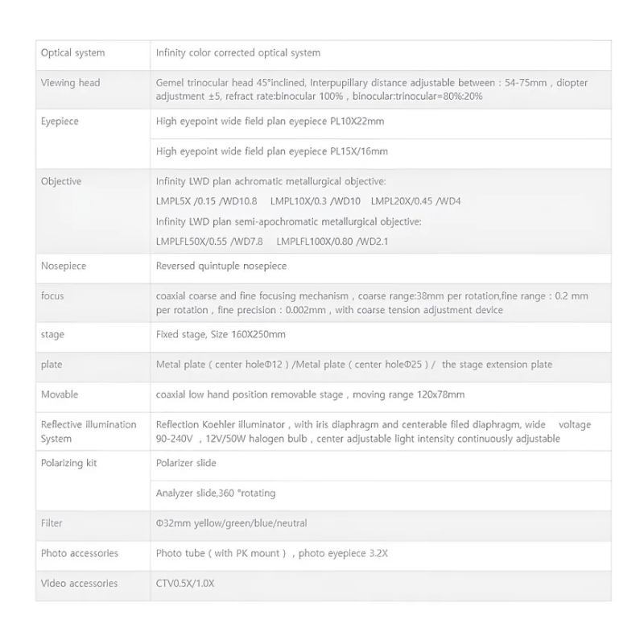Select the PL15X/16mm eyepiece line

(x=272, y=151)
